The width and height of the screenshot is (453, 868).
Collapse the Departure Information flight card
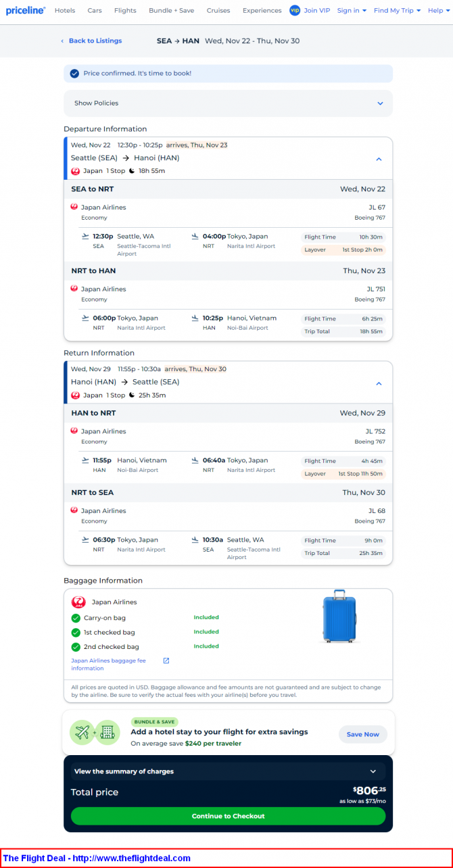click(379, 160)
